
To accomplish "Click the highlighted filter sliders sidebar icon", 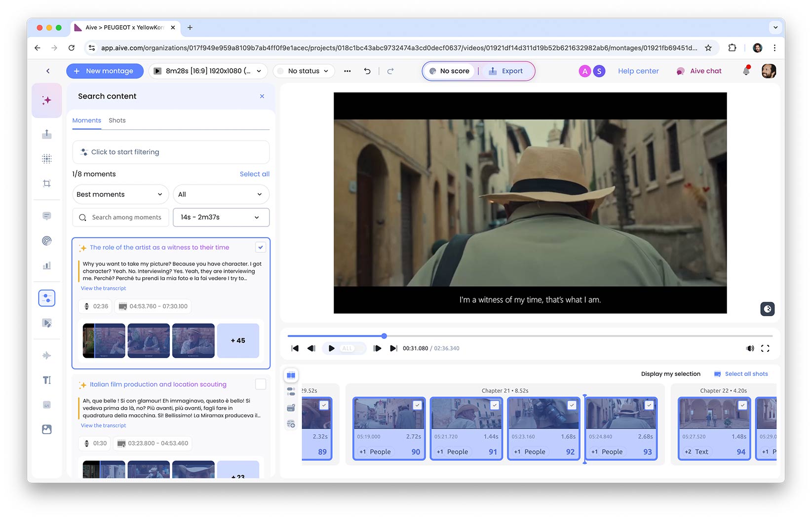I will coord(47,298).
